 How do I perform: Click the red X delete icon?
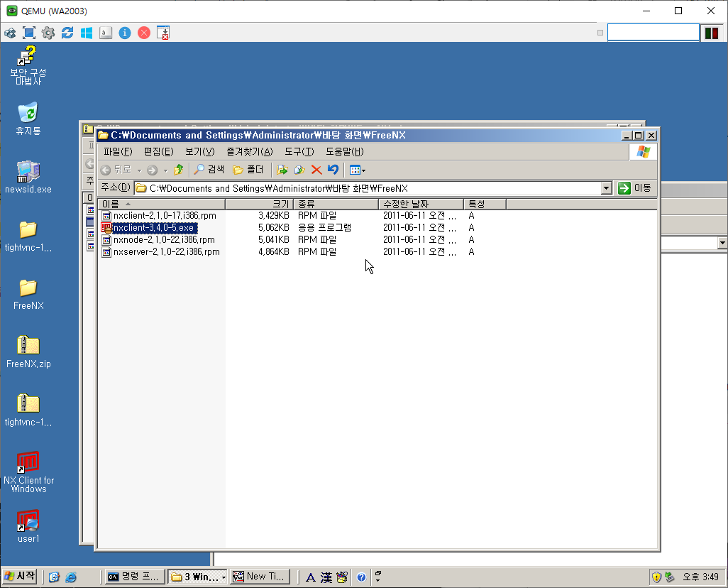[x=316, y=170]
